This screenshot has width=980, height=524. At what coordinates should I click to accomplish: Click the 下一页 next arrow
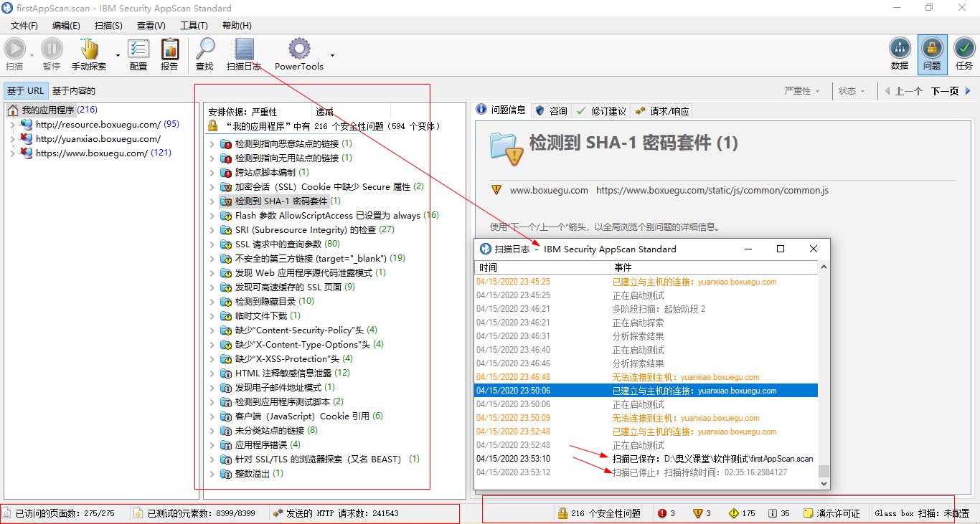(x=968, y=91)
